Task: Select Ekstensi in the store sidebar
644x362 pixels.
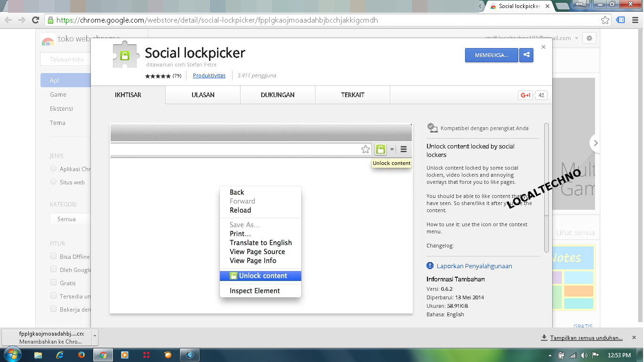Action: 61,108
